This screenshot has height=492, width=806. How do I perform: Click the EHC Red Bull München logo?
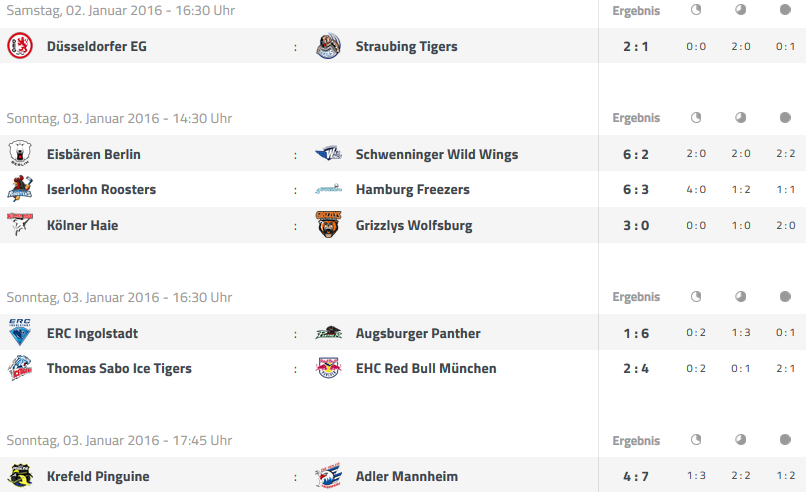point(328,368)
